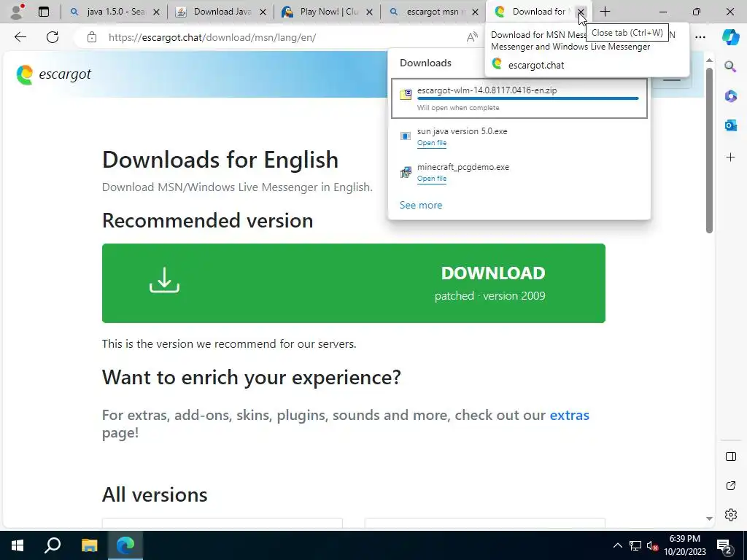Viewport: 747px width, 560px height.
Task: Open the taskbar clock and date
Action: pos(684,545)
